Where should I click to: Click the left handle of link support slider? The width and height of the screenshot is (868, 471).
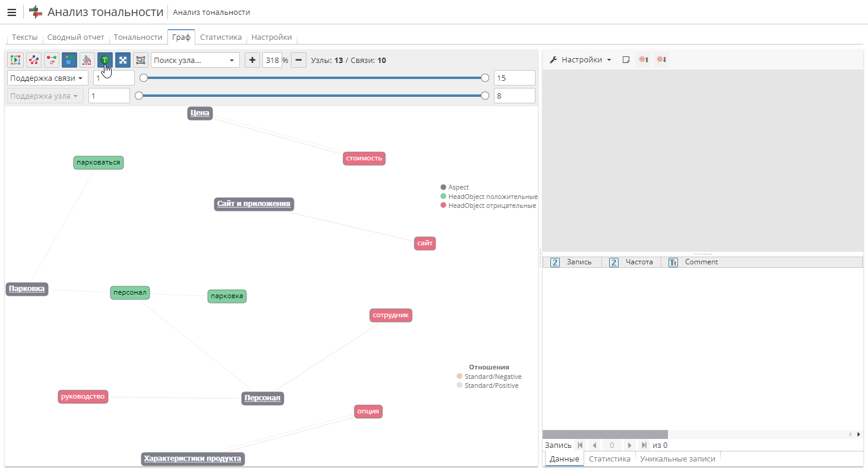(x=143, y=78)
